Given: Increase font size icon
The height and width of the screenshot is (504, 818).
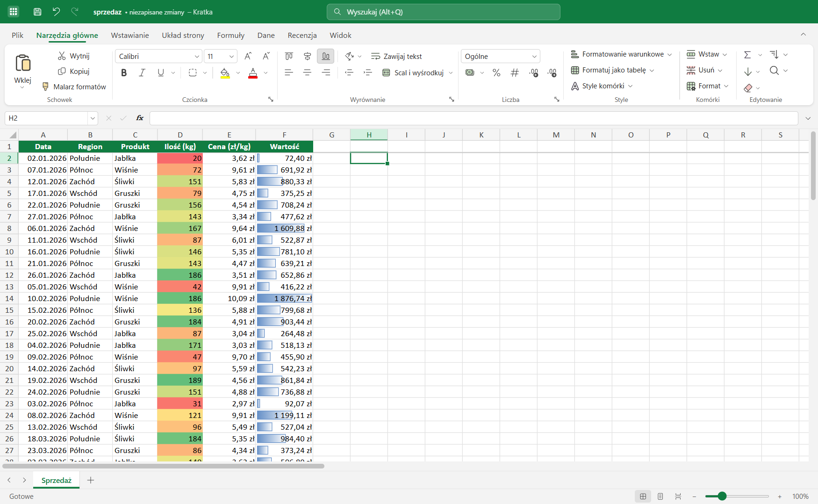Looking at the screenshot, I should tap(248, 56).
